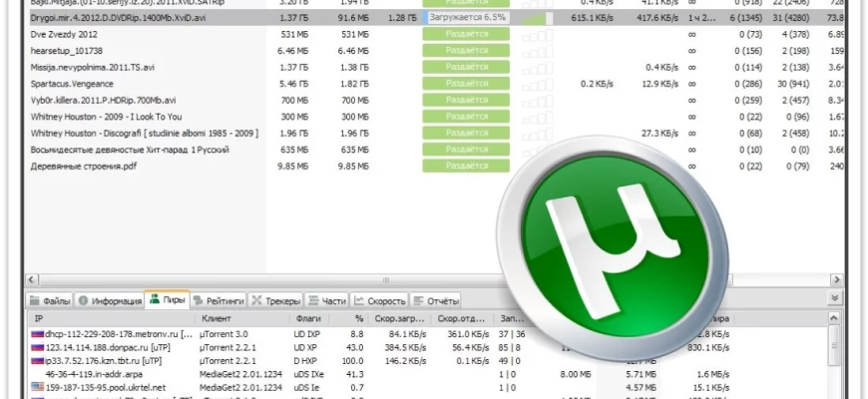Sort by the Скор.загр... column header
Viewport: 868px width, 399px height.
pos(400,319)
